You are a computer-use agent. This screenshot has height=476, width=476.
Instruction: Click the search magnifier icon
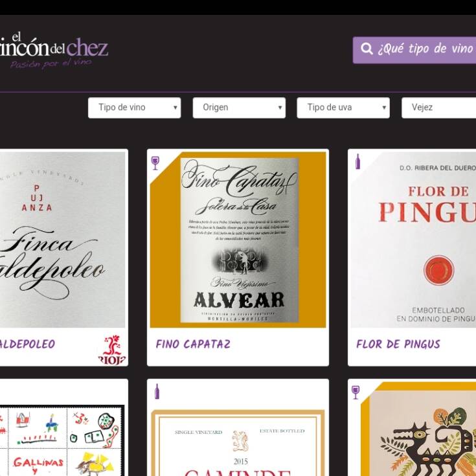pos(367,49)
